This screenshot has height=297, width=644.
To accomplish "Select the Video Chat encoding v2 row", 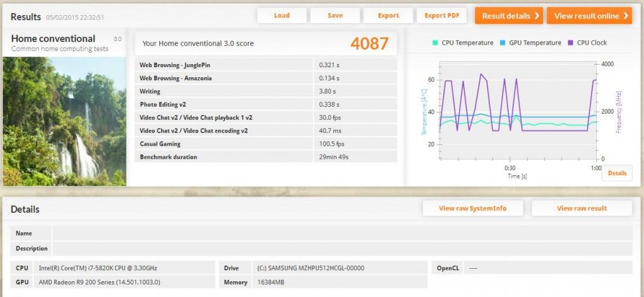I will click(266, 131).
